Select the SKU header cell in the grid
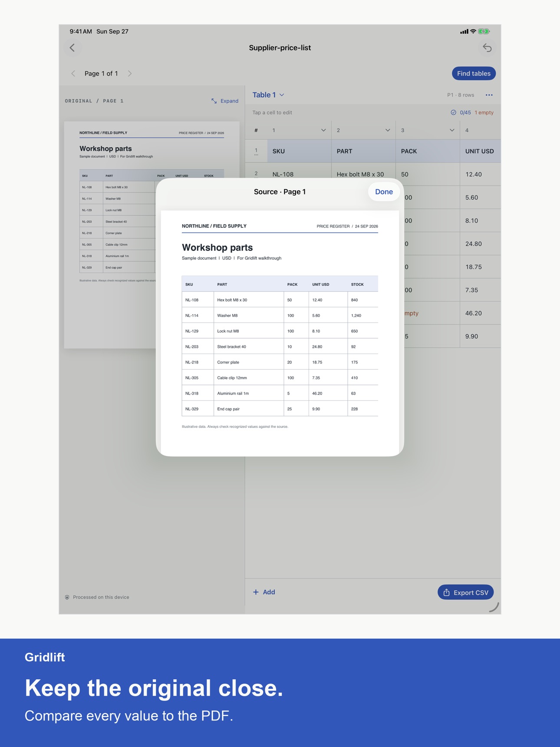Image resolution: width=560 pixels, height=747 pixels. pyautogui.click(x=299, y=151)
